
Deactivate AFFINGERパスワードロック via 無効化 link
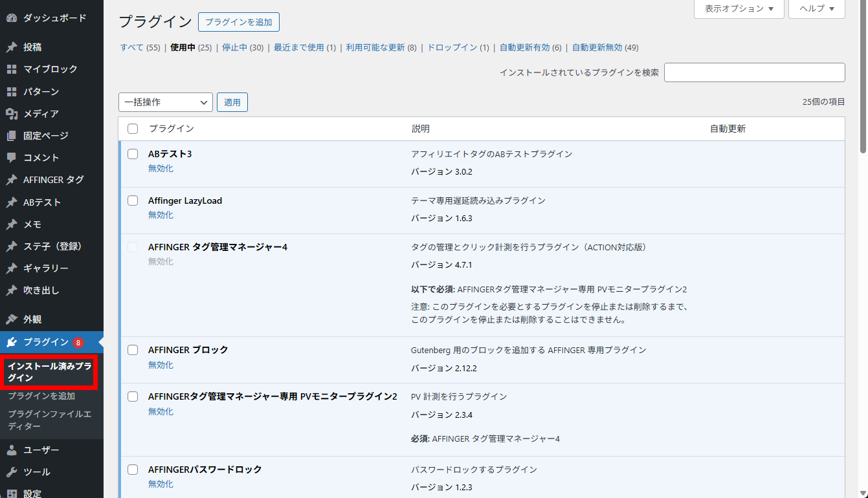(x=161, y=484)
